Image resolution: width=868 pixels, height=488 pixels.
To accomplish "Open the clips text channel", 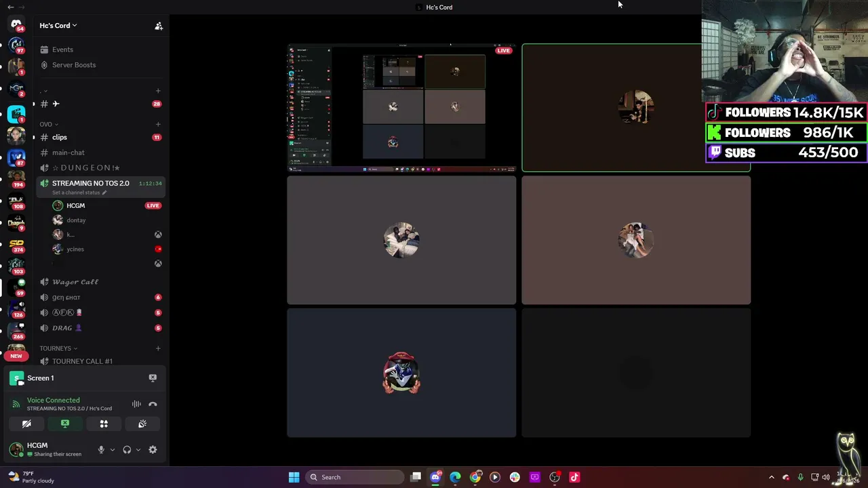I will pos(101,137).
